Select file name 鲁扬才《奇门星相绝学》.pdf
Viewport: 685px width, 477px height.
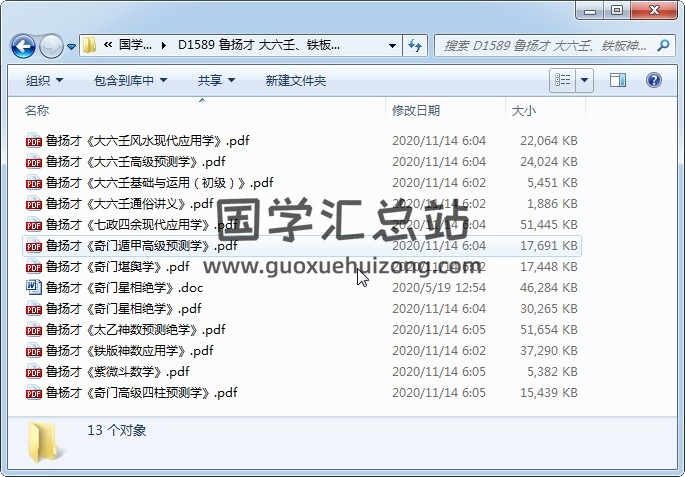(124, 308)
